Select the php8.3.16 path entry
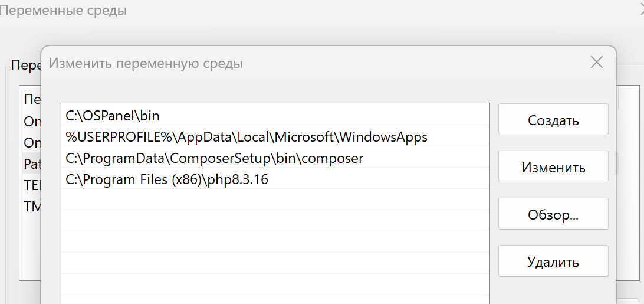 click(167, 179)
